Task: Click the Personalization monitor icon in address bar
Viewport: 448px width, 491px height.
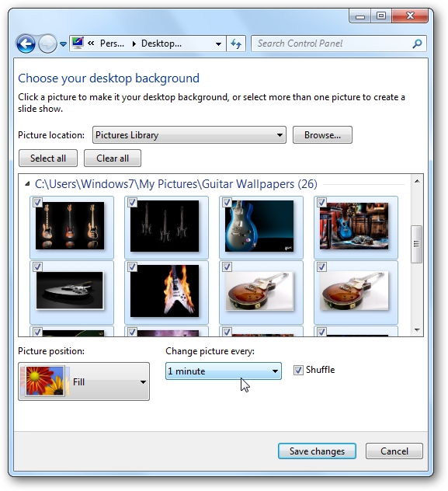Action: click(x=78, y=43)
